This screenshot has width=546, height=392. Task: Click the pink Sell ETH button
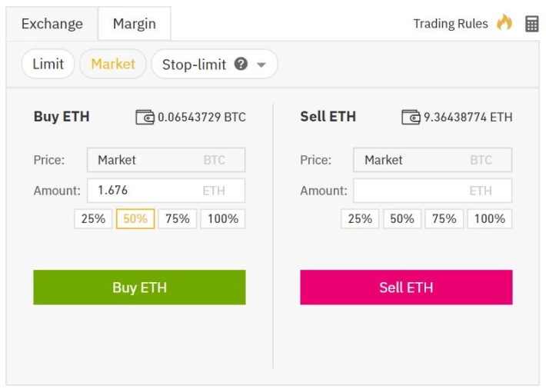(x=406, y=287)
